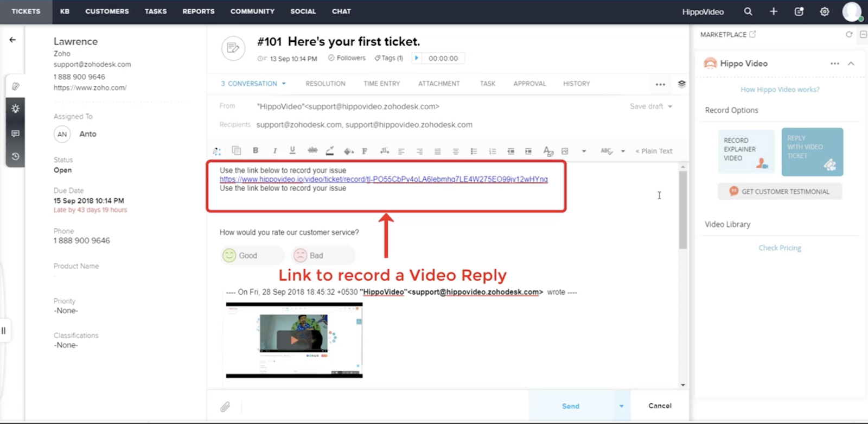868x424 pixels.
Task: Open Send options dropdown arrow
Action: click(621, 406)
